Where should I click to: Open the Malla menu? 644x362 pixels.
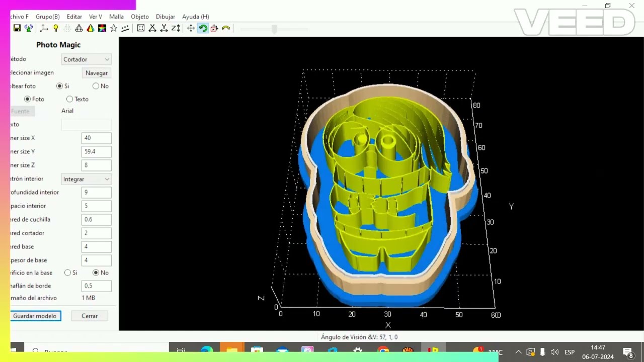pos(116,17)
